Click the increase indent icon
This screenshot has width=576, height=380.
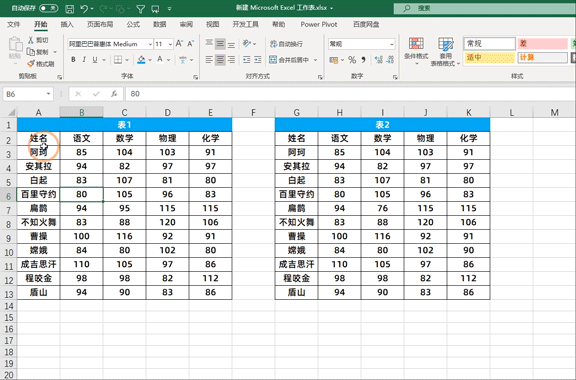pyautogui.click(x=258, y=60)
